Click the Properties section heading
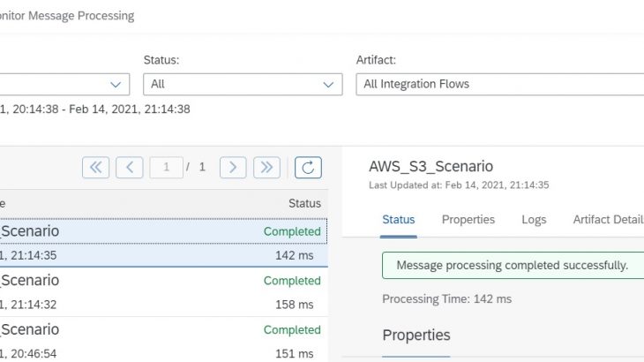 point(416,336)
